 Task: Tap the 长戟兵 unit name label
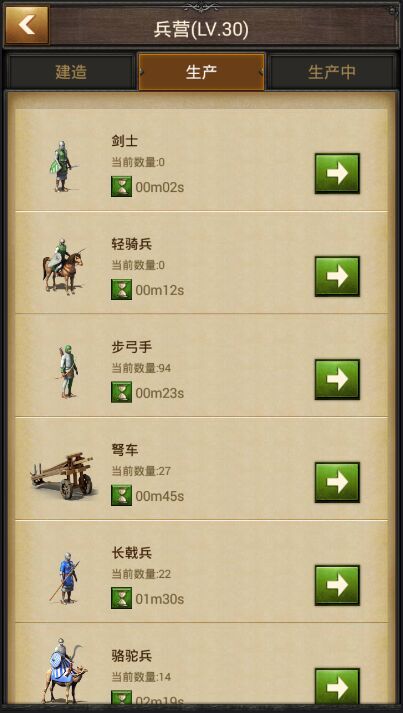click(132, 553)
